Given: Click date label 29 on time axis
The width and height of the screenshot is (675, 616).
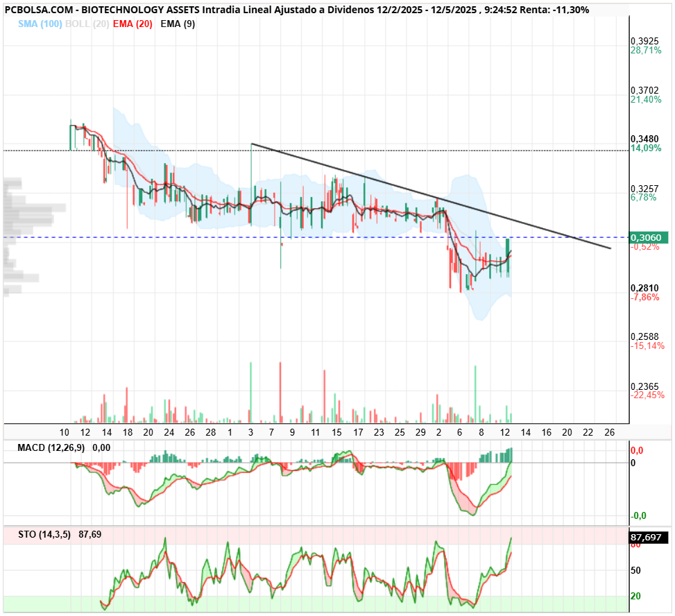Looking at the screenshot, I should 420,433.
